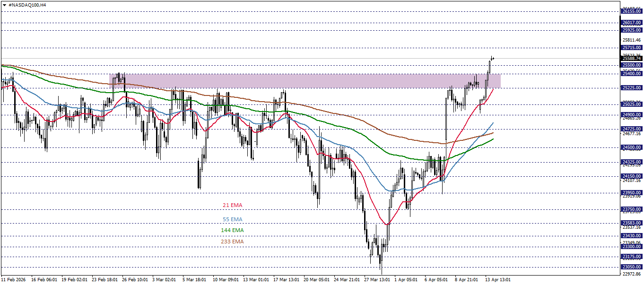Screen dimensions: 644x285
Task: Select the 21 EMA legend text
Action: click(232, 205)
